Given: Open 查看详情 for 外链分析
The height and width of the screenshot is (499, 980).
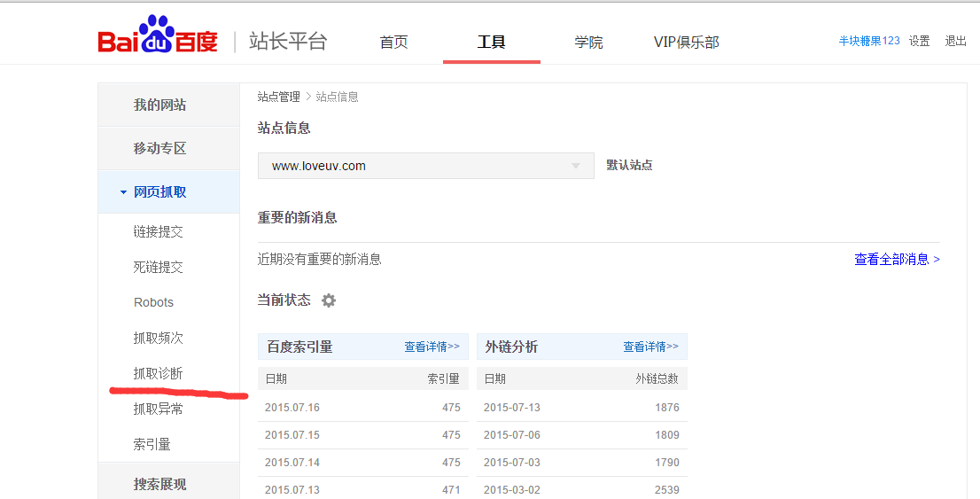Looking at the screenshot, I should pyautogui.click(x=650, y=347).
